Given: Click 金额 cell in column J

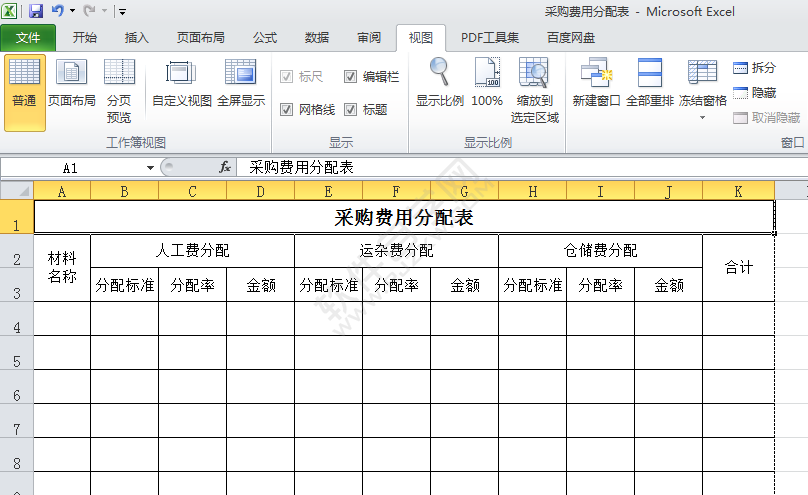Looking at the screenshot, I should [668, 285].
